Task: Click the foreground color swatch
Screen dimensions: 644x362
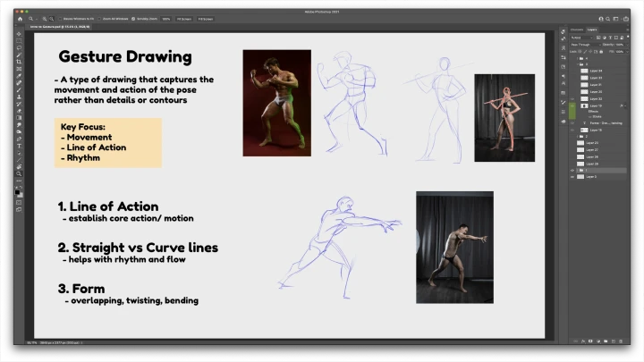Action: point(17,192)
